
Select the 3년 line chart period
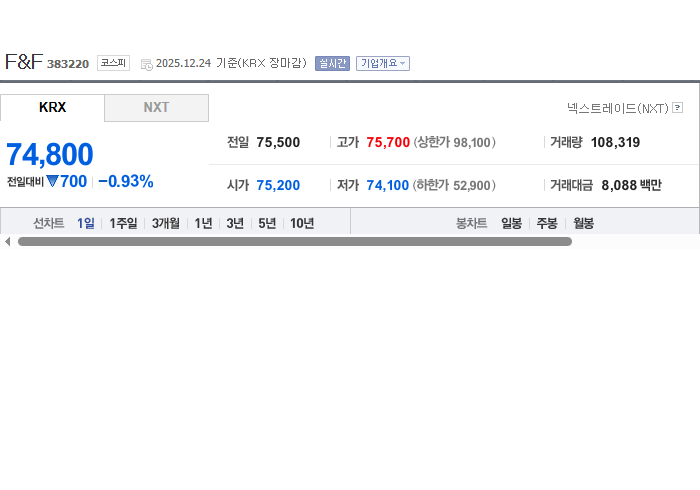pyautogui.click(x=235, y=223)
